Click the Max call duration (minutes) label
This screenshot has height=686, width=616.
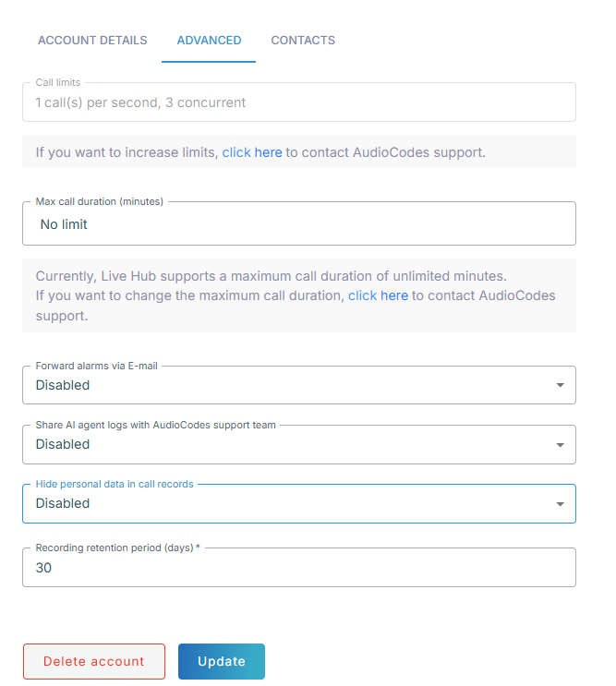[x=99, y=202]
